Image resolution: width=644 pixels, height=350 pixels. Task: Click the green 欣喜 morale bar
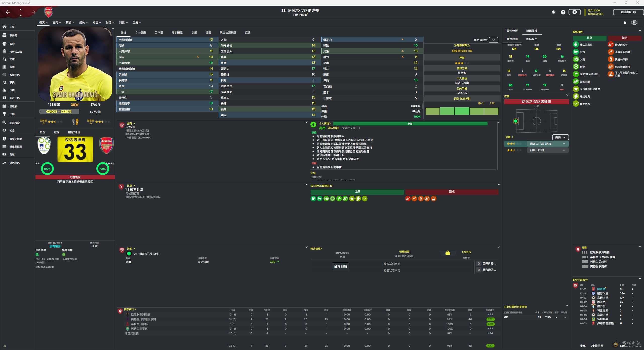point(410,124)
